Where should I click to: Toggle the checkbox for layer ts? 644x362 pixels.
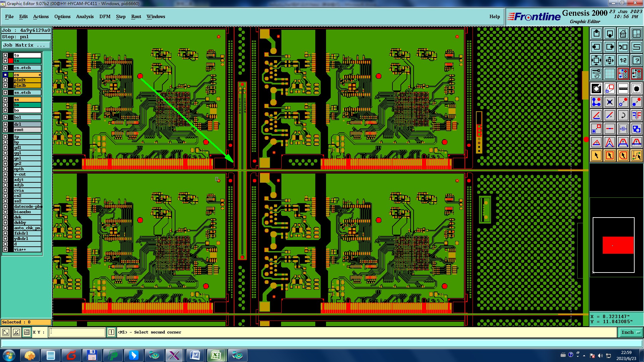(5, 61)
